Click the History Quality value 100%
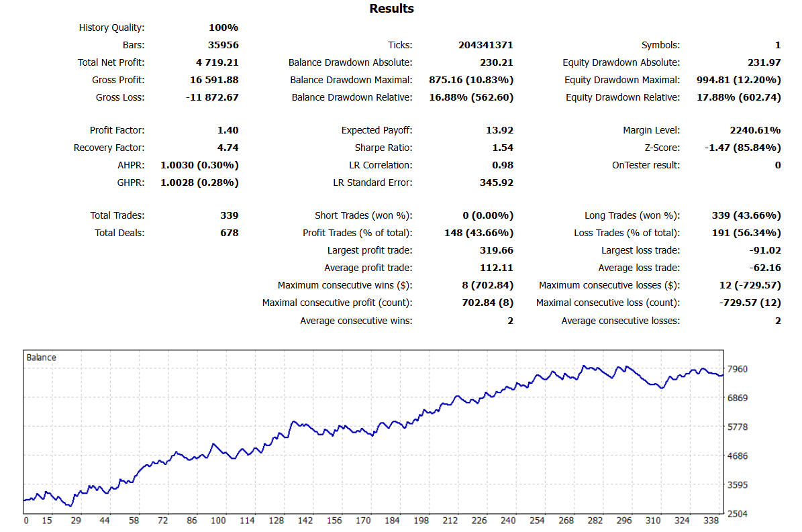Screen dimensions: 802x532 click(x=223, y=28)
